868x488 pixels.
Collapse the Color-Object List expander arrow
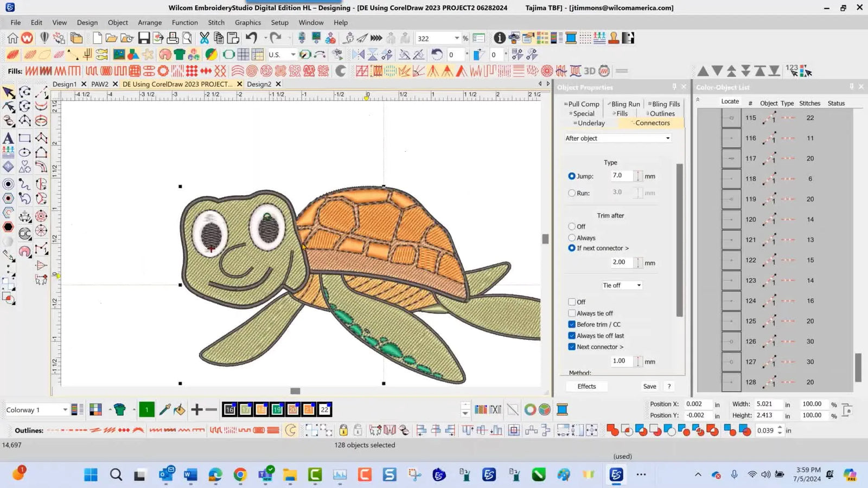(x=698, y=100)
